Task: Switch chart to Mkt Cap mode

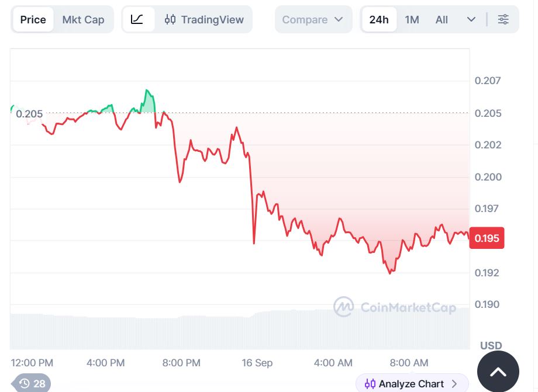Action: tap(83, 19)
